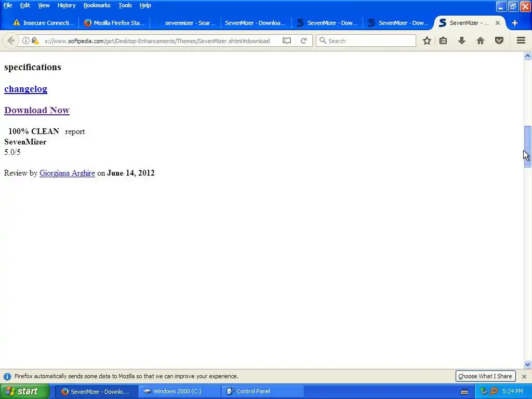Open the Help menu
Viewport: 532px width, 399px height.
coord(145,5)
